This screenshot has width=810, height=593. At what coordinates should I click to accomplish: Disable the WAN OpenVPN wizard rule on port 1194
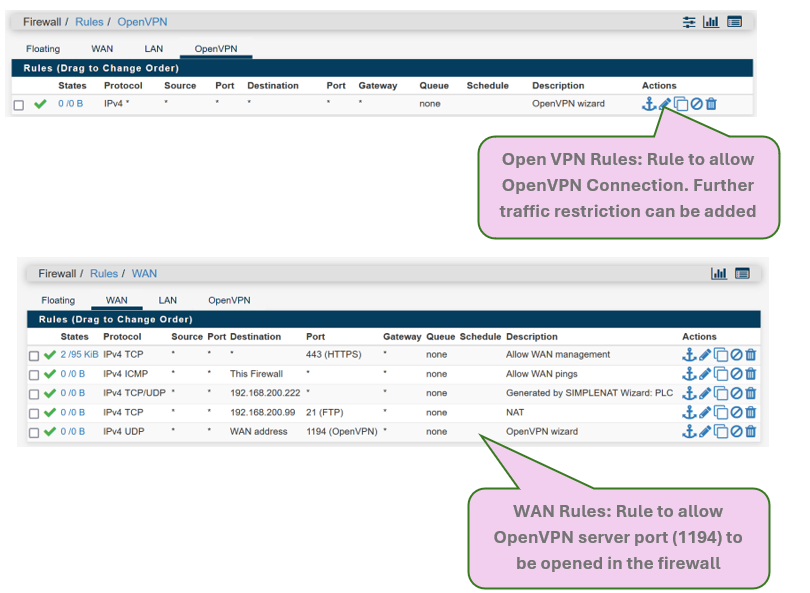tap(736, 431)
